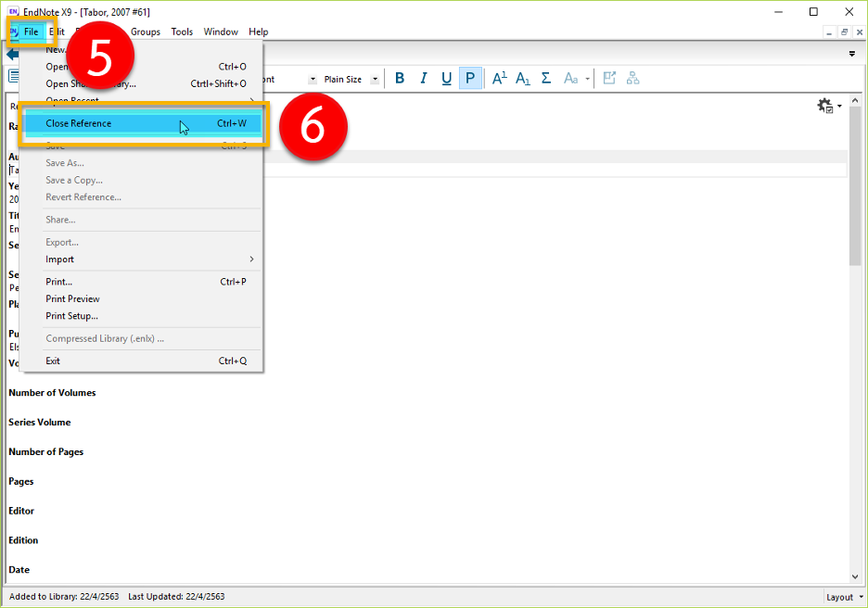Viewport: 868px width, 608px height.
Task: Select Exit from the File menu
Action: click(53, 361)
